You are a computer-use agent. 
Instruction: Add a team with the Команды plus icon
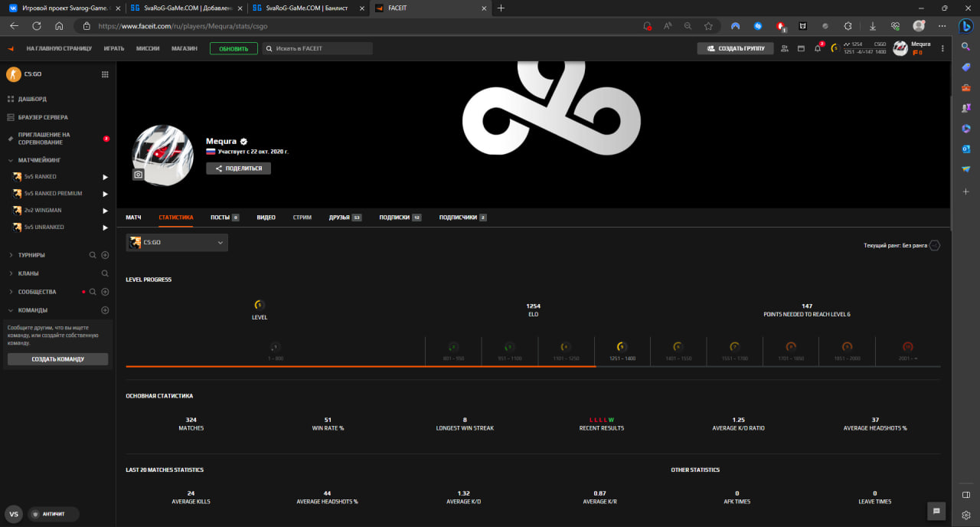105,310
